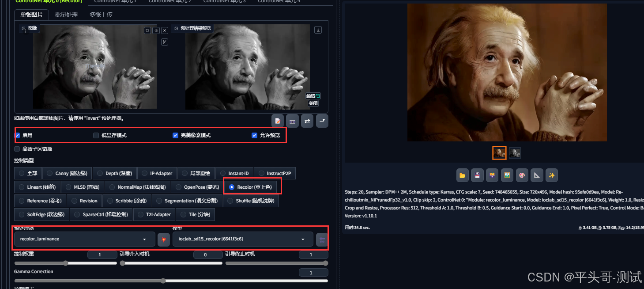Switch to the 批量处理 tab
The image size is (644, 289).
pyautogui.click(x=66, y=15)
